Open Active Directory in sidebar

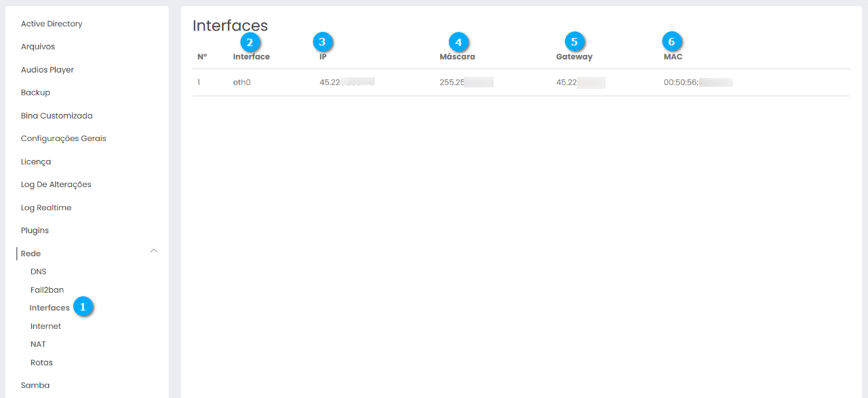[52, 24]
